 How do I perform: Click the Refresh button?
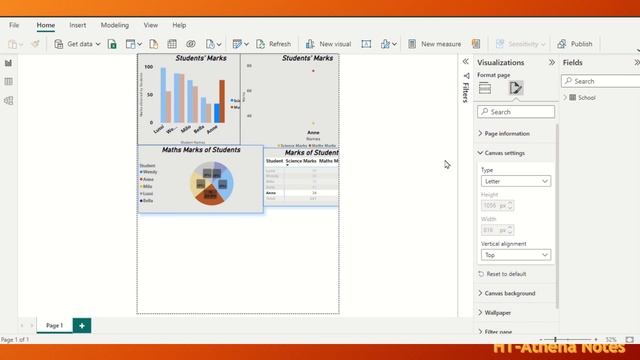(x=273, y=44)
